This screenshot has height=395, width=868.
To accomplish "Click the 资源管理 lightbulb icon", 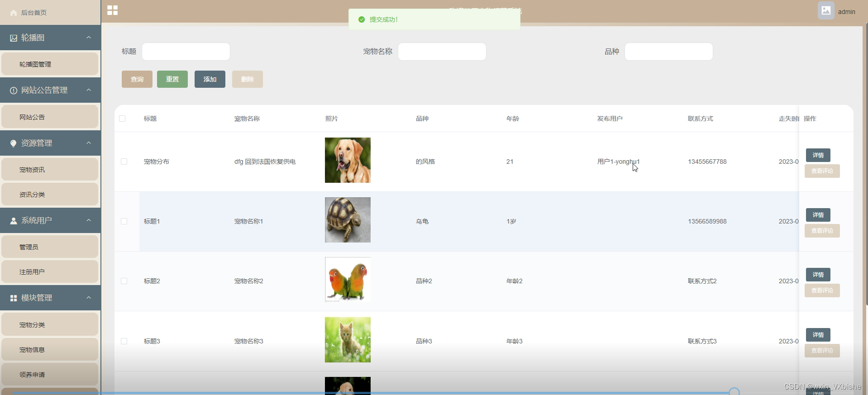I will pos(14,143).
